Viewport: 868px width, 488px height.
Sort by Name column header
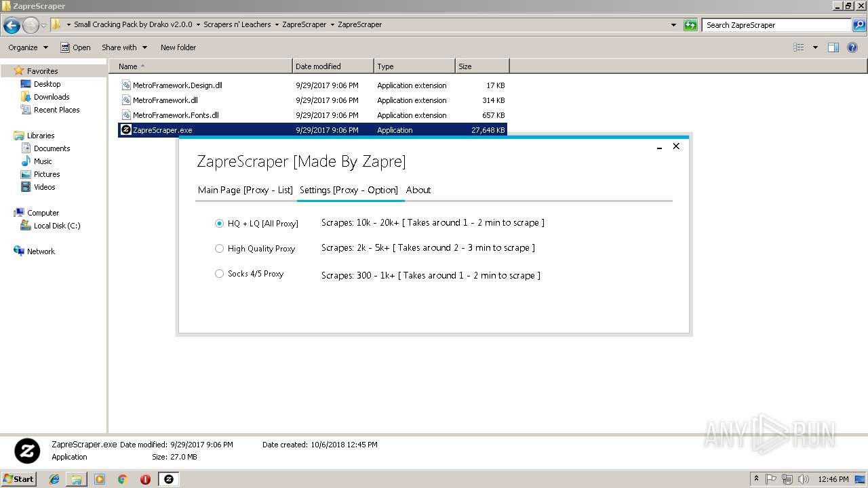point(201,66)
